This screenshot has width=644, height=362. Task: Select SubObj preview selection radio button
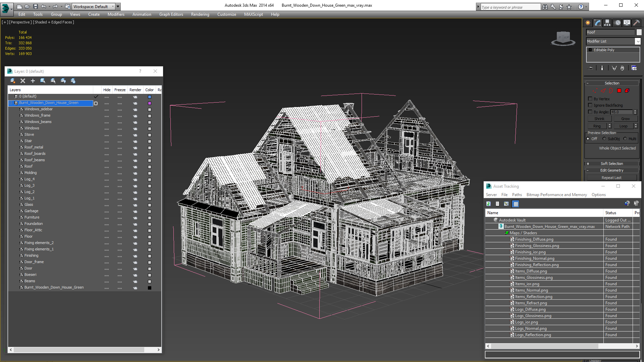click(x=604, y=139)
